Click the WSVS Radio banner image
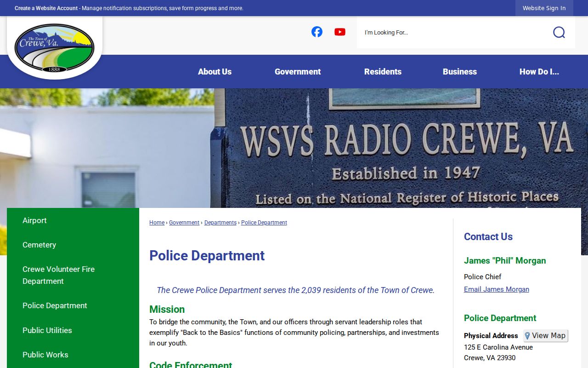This screenshot has height=368, width=588. coord(294,148)
